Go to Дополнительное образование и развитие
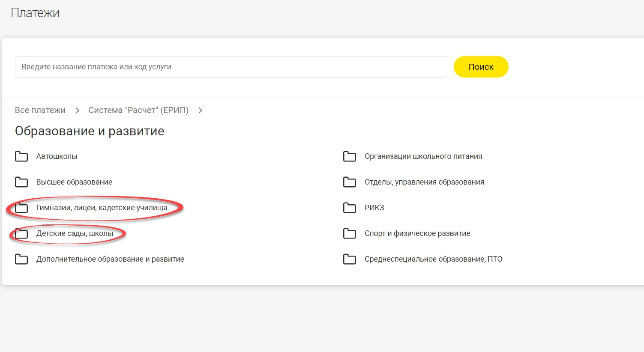Image resolution: width=644 pixels, height=352 pixels. coord(110,259)
